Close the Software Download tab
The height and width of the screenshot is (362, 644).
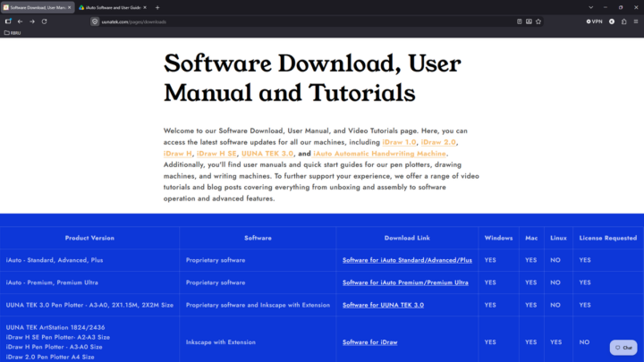[x=69, y=7]
